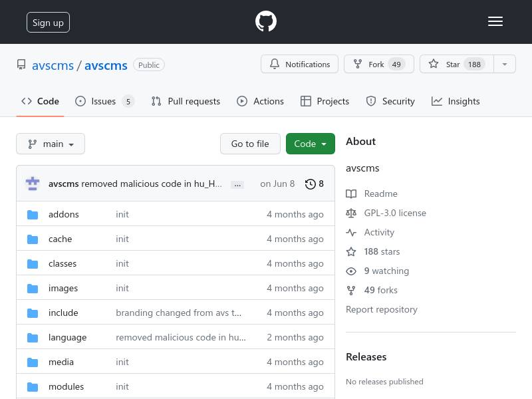The width and height of the screenshot is (532, 399).
Task: Open the Star lists dropdown arrow
Action: (505, 64)
